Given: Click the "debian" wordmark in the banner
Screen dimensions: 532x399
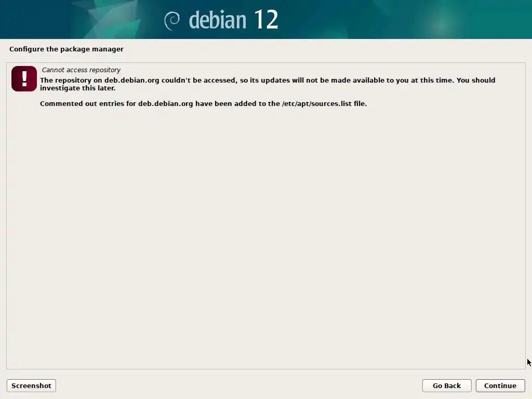Looking at the screenshot, I should click(218, 20).
